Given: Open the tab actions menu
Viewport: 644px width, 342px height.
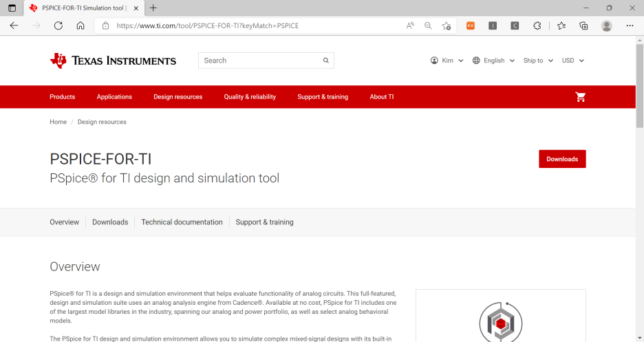Looking at the screenshot, I should point(12,8).
